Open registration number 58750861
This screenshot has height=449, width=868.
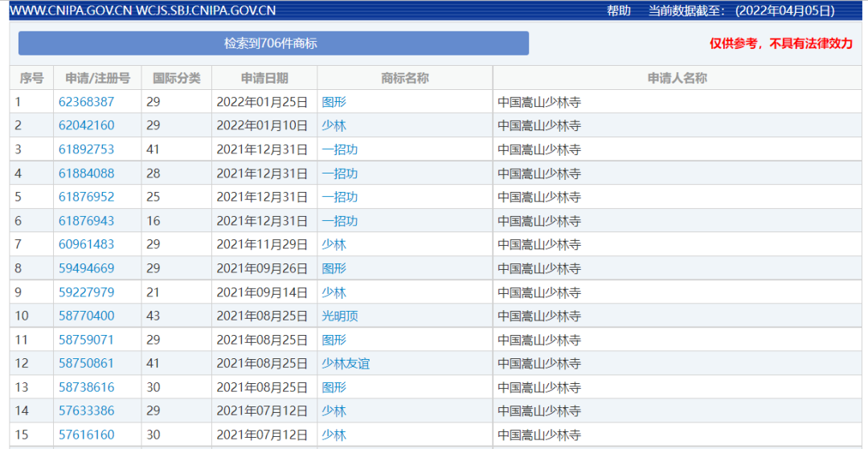tap(86, 363)
